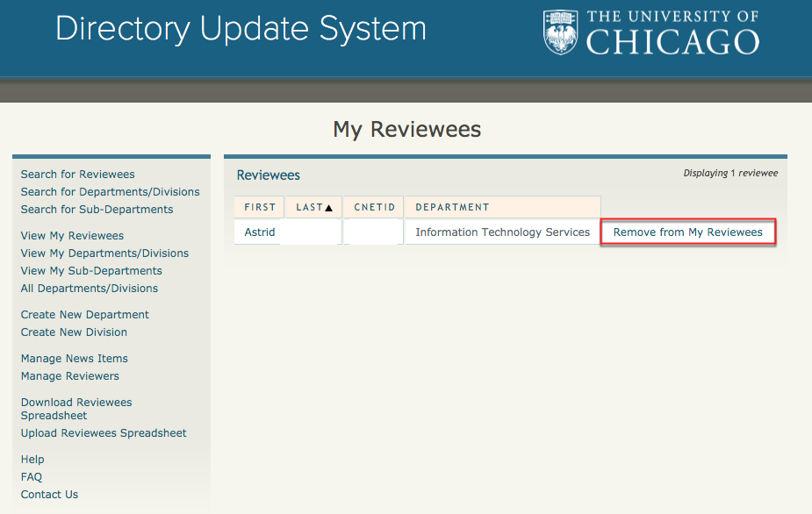812x514 pixels.
Task: Click Remove from My Reviewees
Action: (x=687, y=232)
